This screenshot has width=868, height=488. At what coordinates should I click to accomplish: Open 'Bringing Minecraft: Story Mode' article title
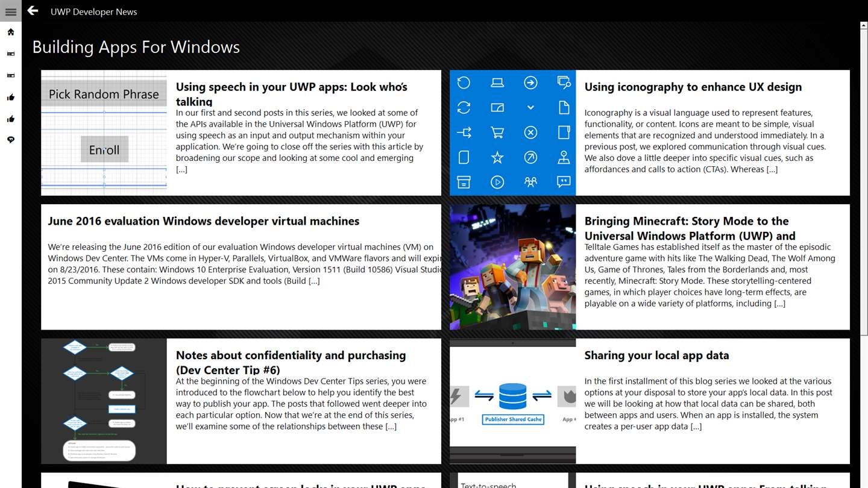click(x=690, y=228)
